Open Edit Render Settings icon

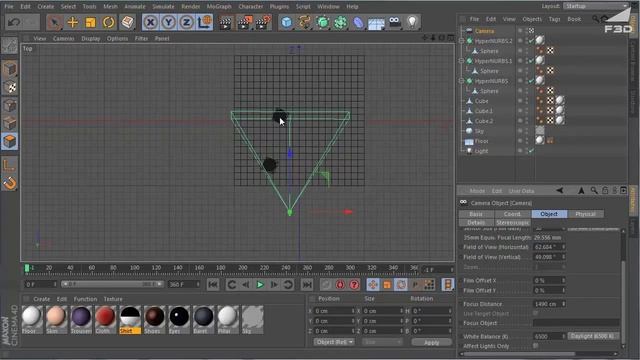(262, 22)
